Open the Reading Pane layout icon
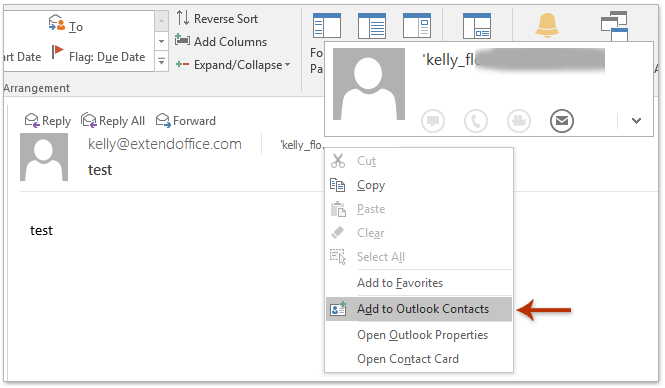Viewport: 665px width, 388px height. click(x=372, y=26)
